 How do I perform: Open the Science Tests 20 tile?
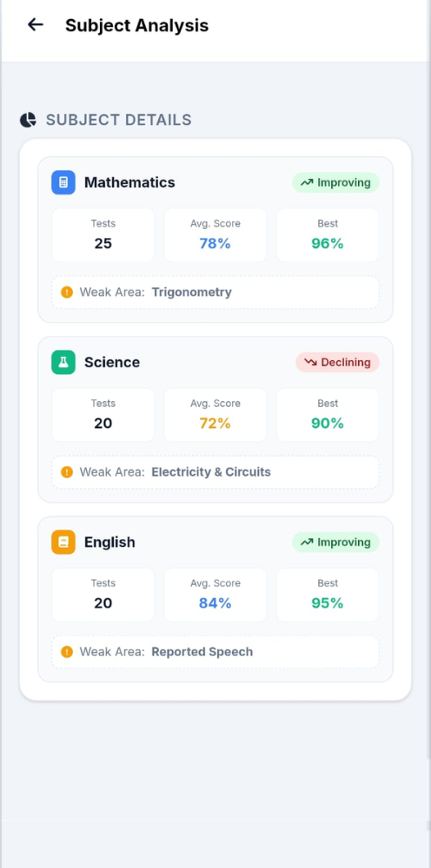103,415
